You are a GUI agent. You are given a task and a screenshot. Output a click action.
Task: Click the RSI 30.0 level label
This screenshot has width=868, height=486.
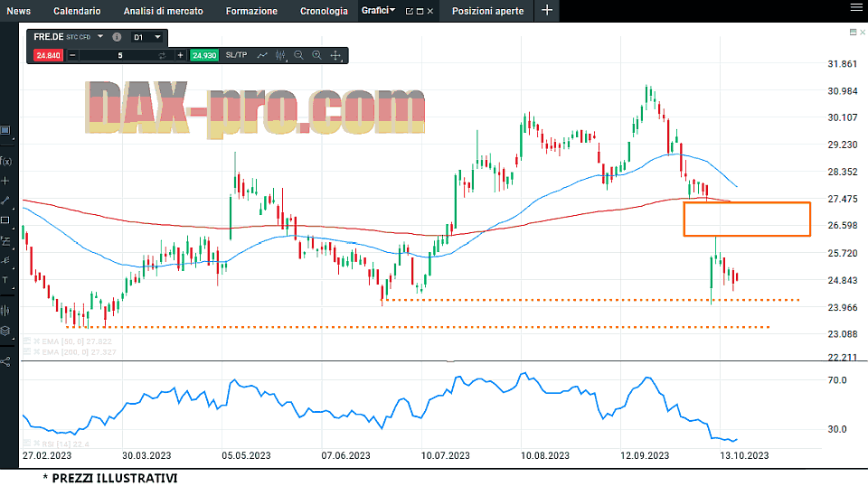pyautogui.click(x=837, y=429)
